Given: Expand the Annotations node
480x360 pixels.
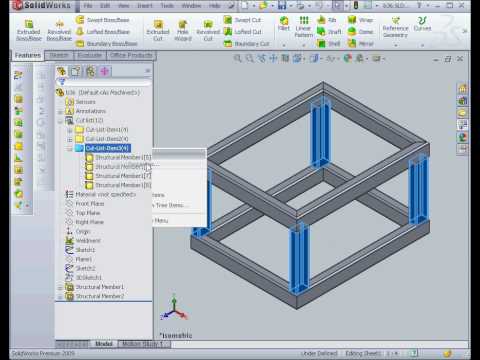Looking at the screenshot, I should pos(60,111).
